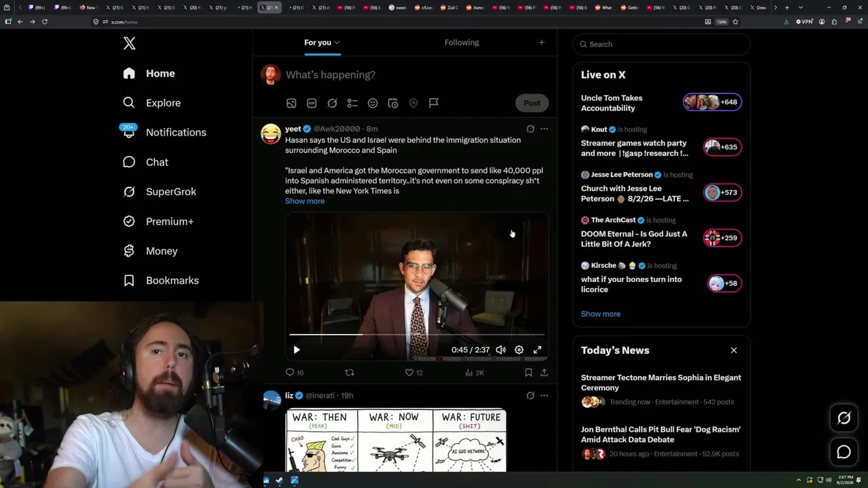
Task: Add a new timeline tab with plus
Action: tap(541, 43)
